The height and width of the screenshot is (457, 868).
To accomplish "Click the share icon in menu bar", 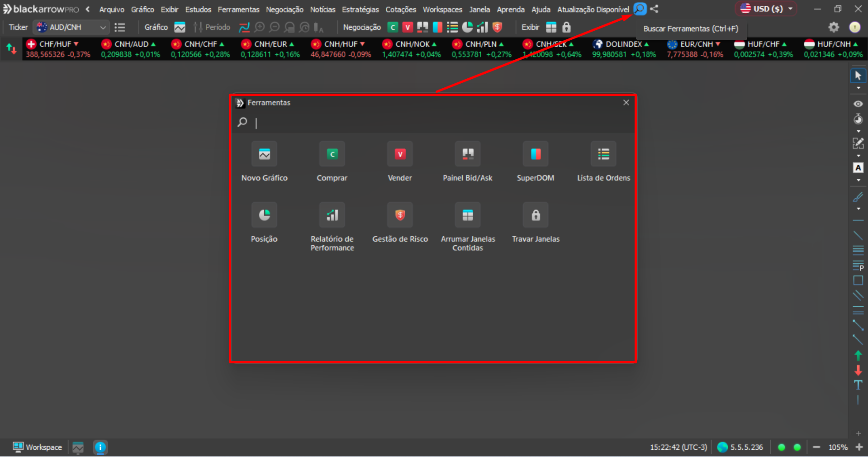I will point(654,9).
